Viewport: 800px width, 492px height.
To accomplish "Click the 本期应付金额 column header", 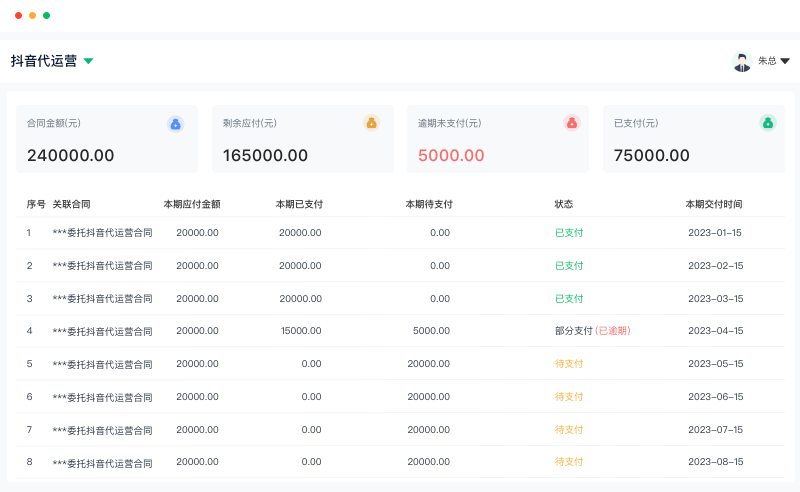I will pos(192,204).
